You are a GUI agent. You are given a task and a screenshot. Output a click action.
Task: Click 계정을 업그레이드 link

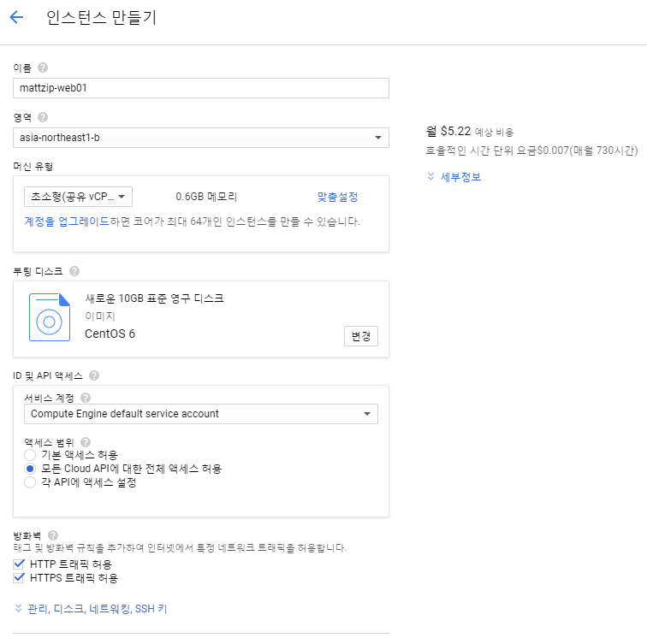coord(67,222)
